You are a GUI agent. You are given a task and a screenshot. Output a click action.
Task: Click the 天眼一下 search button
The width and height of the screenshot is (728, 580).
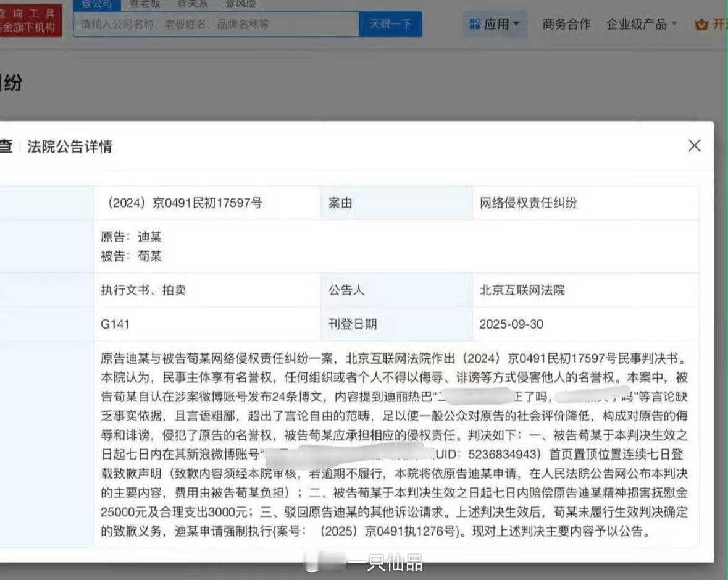(x=390, y=24)
